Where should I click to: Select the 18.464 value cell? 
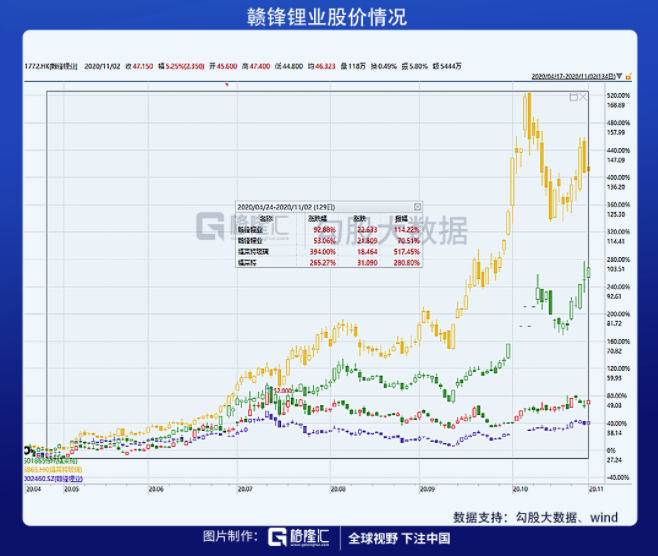[367, 251]
